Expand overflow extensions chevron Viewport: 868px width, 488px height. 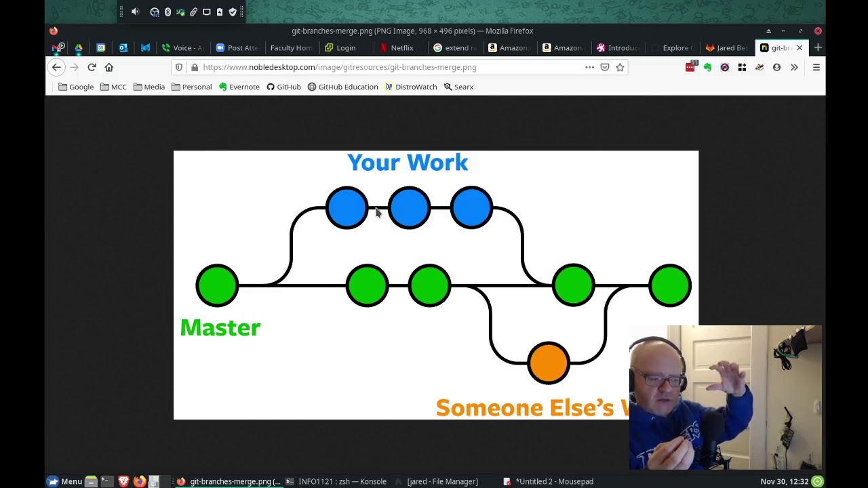coord(794,67)
